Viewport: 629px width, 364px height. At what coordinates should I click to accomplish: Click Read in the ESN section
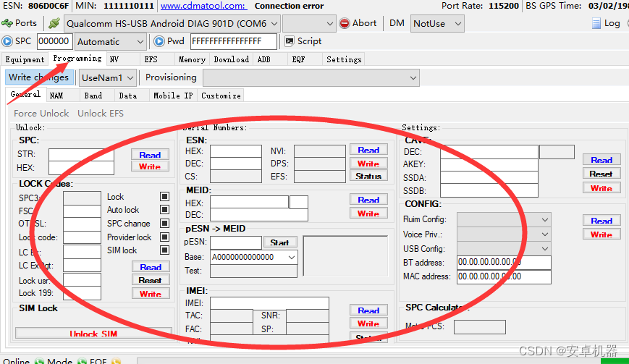[368, 150]
